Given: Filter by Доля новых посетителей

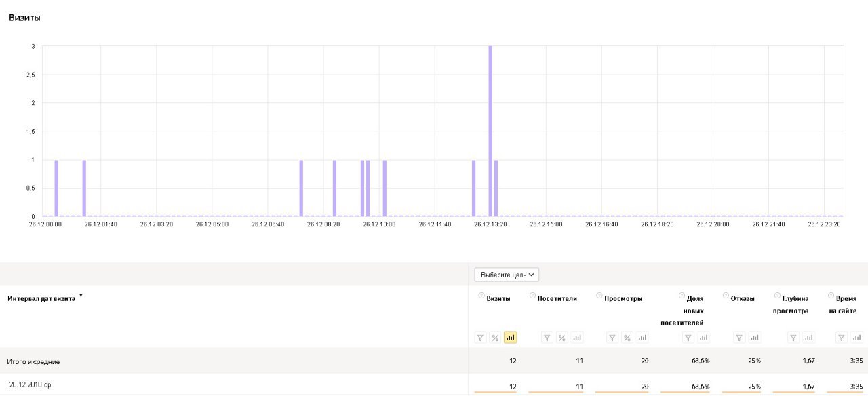Looking at the screenshot, I should point(688,338).
